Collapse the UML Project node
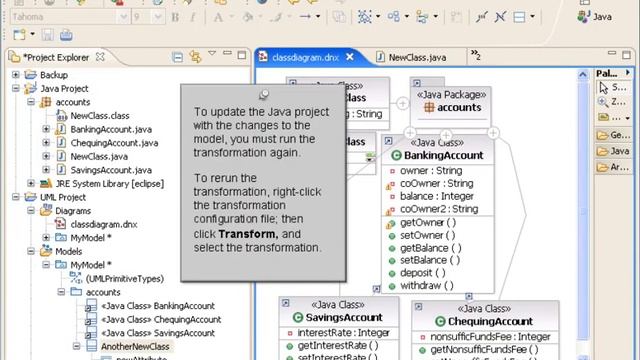This screenshot has width=640, height=360. click(x=16, y=197)
